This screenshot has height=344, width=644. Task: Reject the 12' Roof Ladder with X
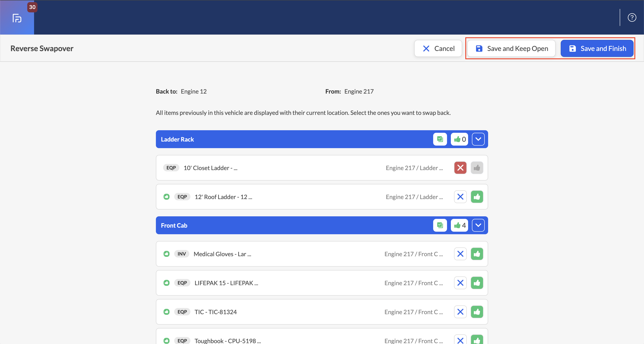pyautogui.click(x=460, y=197)
